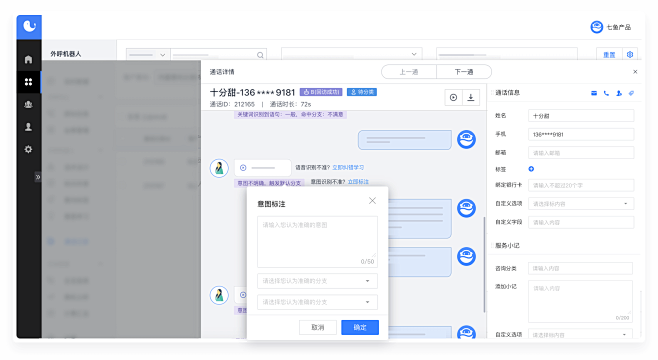
Task: Click the purple revisit success tag
Action: [x=321, y=92]
